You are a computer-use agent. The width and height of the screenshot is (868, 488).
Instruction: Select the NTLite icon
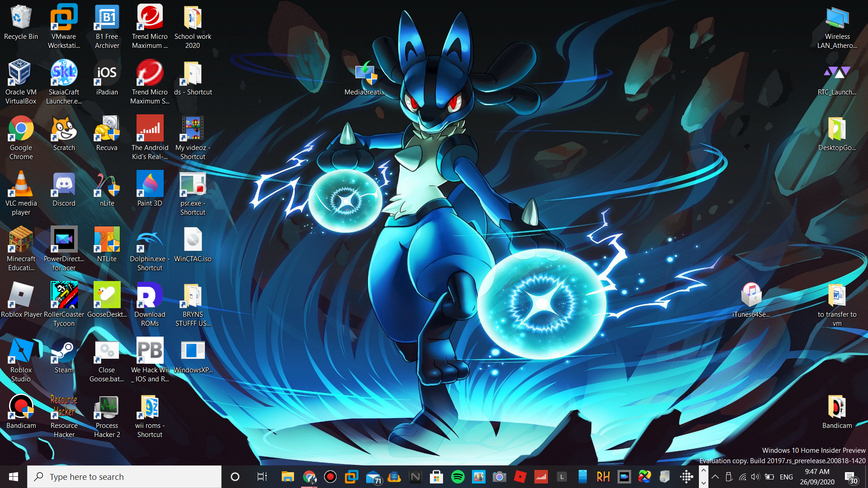(x=107, y=244)
